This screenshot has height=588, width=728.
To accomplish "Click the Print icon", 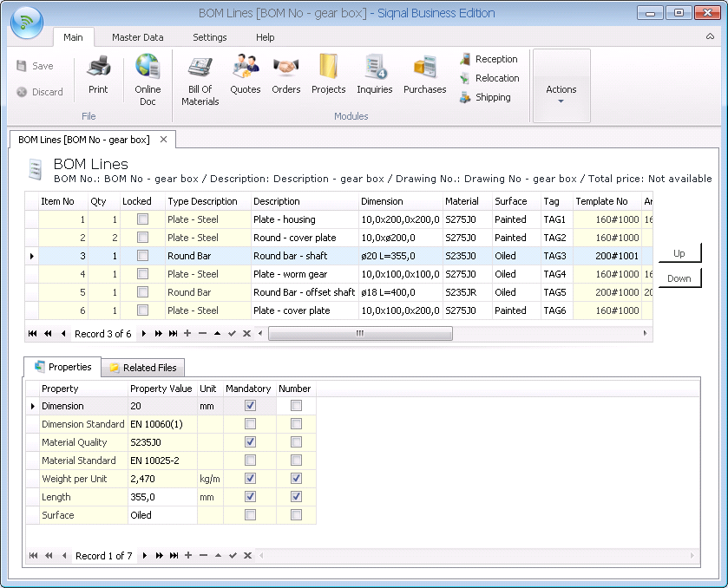I will click(x=98, y=75).
